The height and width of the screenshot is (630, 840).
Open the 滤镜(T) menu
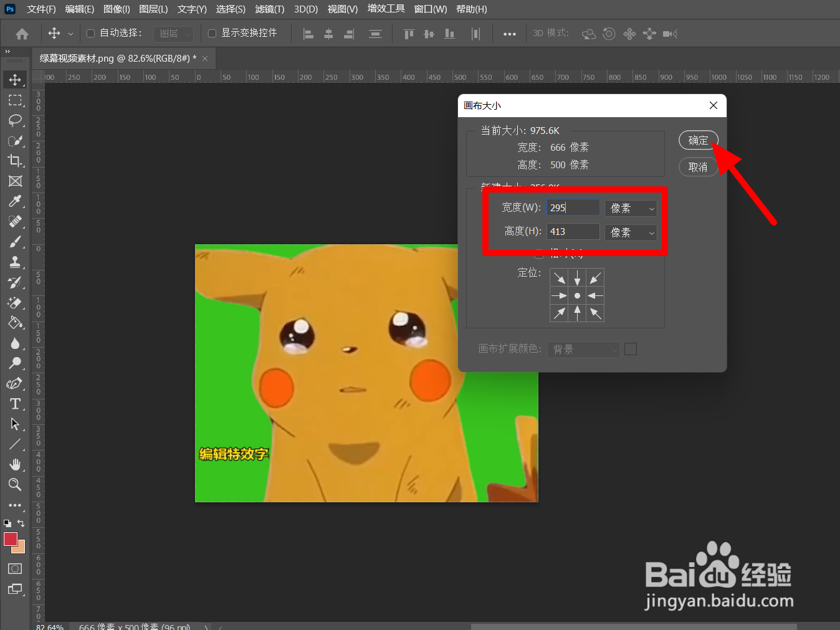[x=269, y=9]
